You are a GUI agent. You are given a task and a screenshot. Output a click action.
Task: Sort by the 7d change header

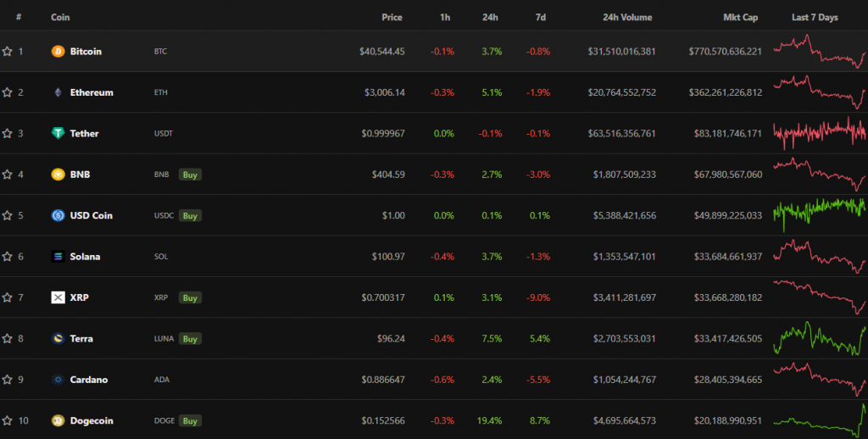click(x=541, y=17)
